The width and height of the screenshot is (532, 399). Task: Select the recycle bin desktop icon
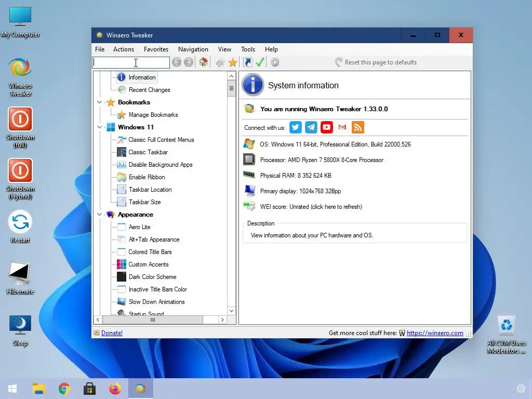(507, 335)
